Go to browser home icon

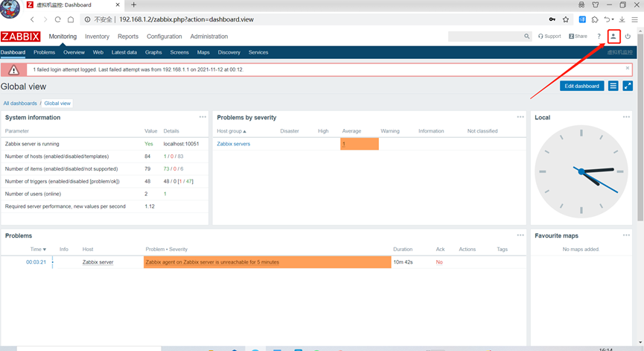point(71,19)
